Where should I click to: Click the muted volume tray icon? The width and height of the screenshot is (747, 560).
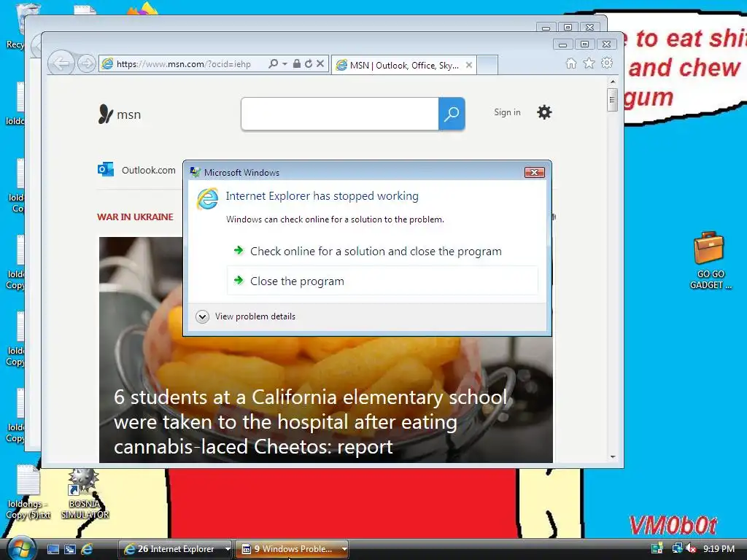point(692,548)
